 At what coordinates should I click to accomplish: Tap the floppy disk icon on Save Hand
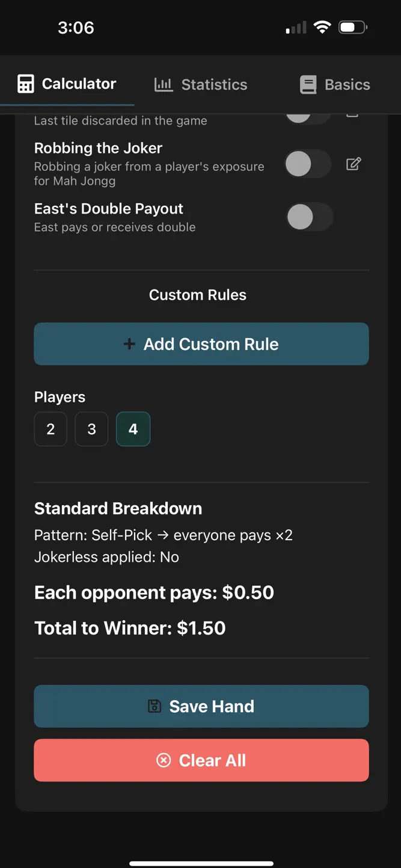point(155,706)
